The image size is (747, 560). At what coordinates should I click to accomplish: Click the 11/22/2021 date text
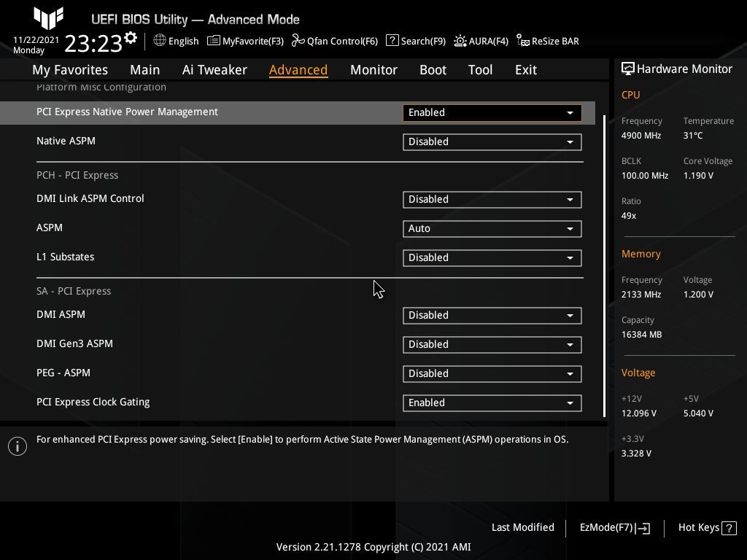[x=36, y=40]
